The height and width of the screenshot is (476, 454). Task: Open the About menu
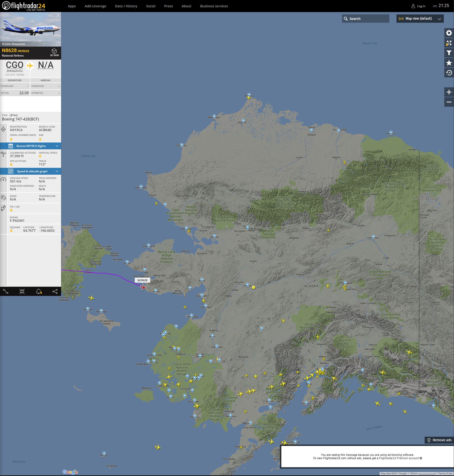[x=186, y=6]
